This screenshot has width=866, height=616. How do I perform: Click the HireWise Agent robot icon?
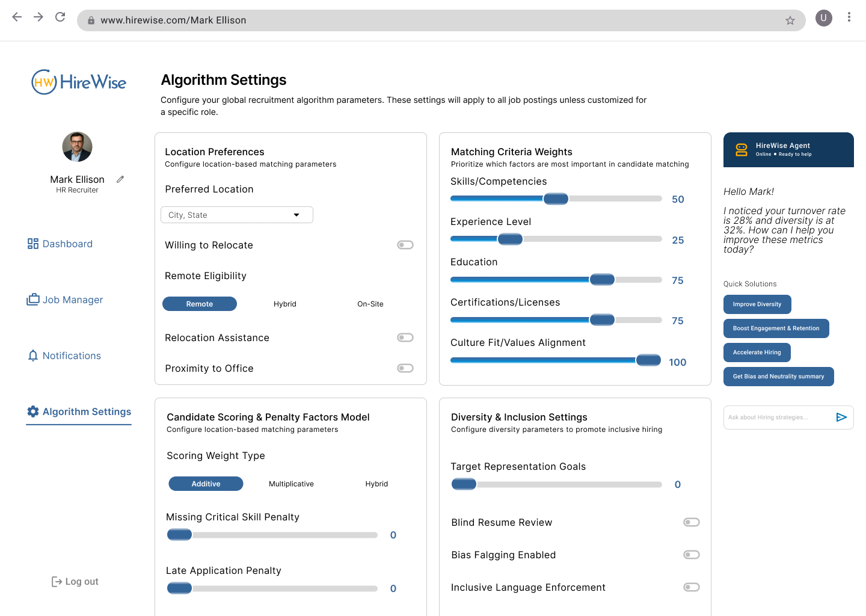[742, 150]
